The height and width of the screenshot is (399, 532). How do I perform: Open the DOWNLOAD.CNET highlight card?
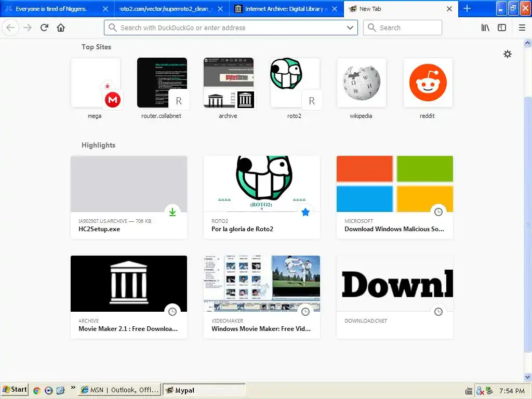pyautogui.click(x=395, y=297)
